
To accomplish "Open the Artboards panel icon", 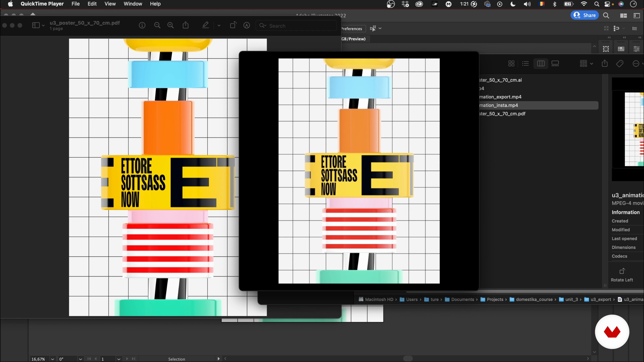I will coord(606,49).
